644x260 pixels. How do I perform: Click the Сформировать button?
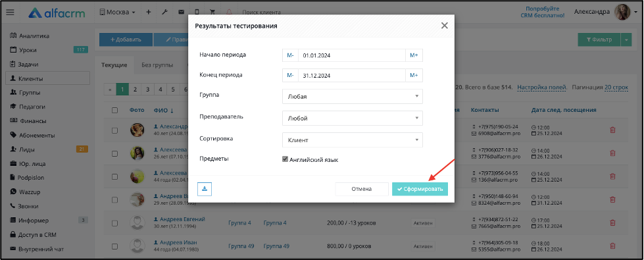tap(420, 189)
